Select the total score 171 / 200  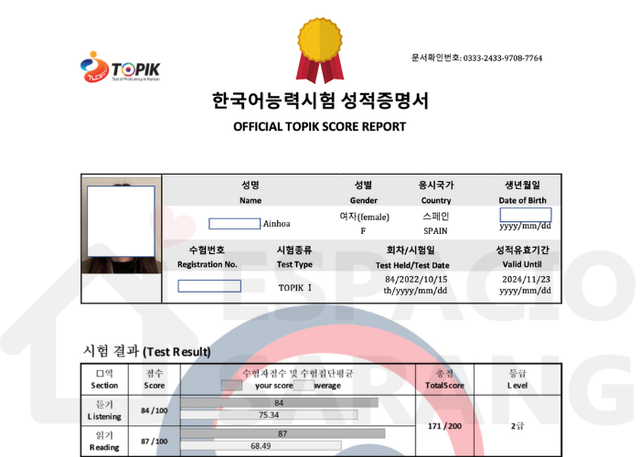(444, 426)
